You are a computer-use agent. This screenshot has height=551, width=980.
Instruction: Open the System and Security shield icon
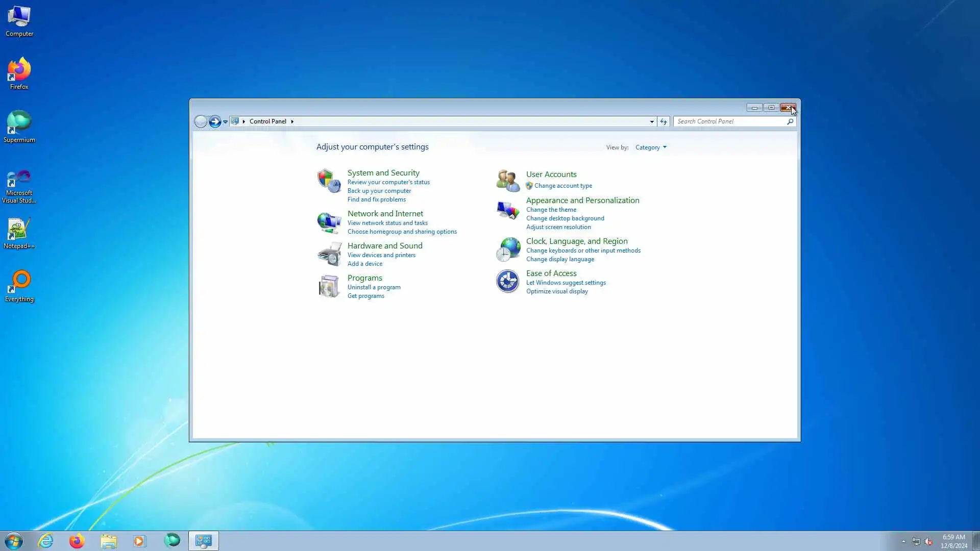click(329, 181)
